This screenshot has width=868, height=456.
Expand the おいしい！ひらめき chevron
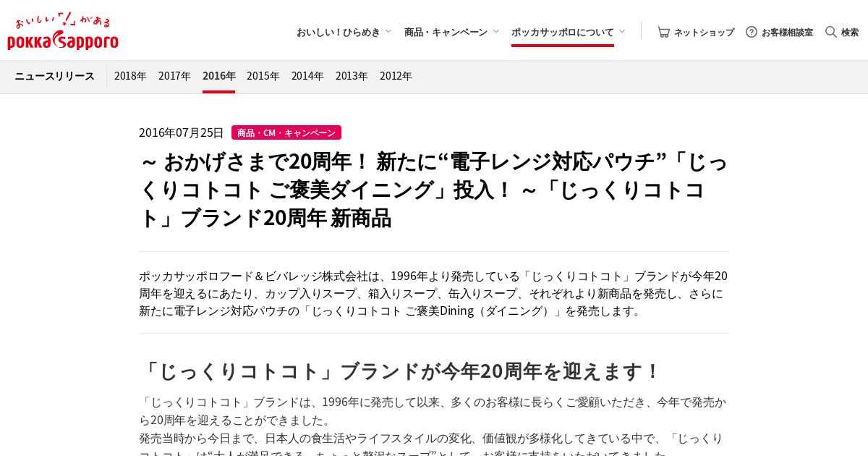388,31
